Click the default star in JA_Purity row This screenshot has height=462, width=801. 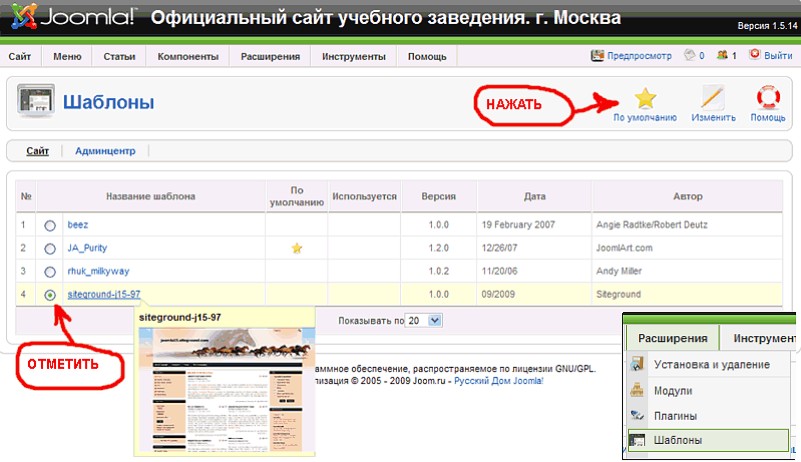pyautogui.click(x=297, y=248)
